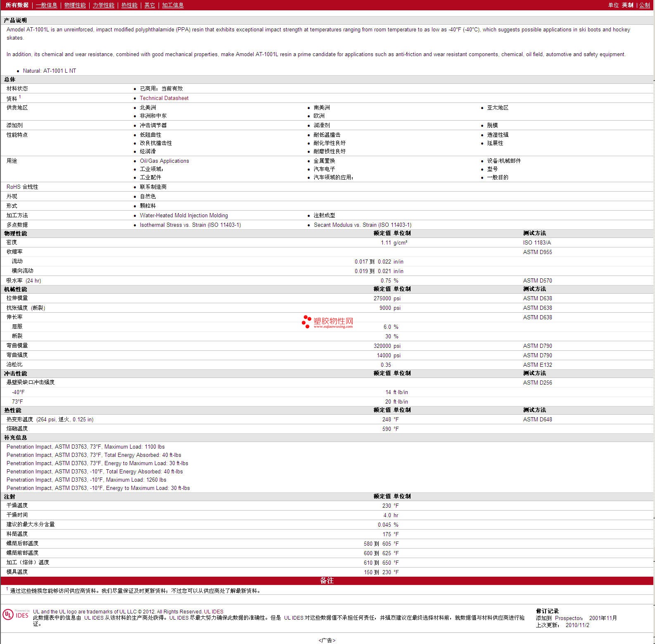The image size is (655, 644).
Task: Switch units to 公制
Action: click(x=644, y=5)
